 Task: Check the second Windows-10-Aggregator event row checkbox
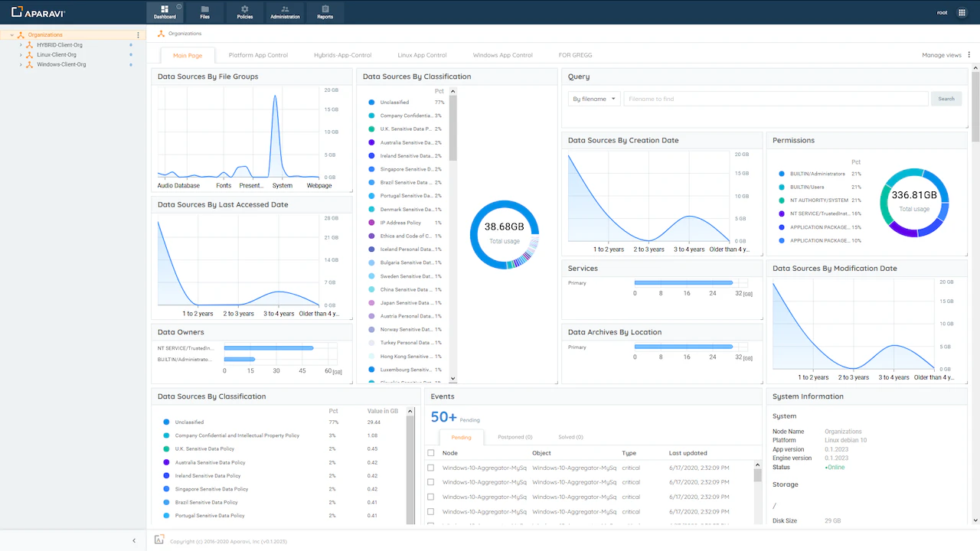[431, 482]
